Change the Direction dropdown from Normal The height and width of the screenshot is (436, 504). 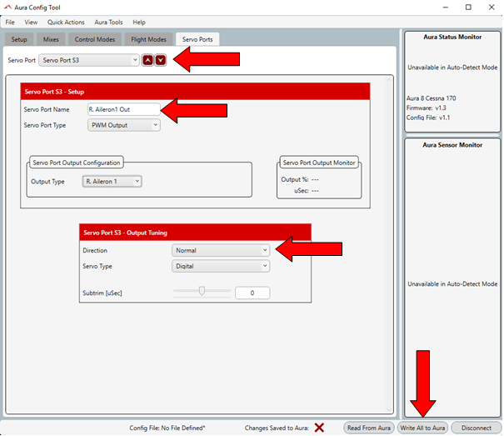(221, 249)
